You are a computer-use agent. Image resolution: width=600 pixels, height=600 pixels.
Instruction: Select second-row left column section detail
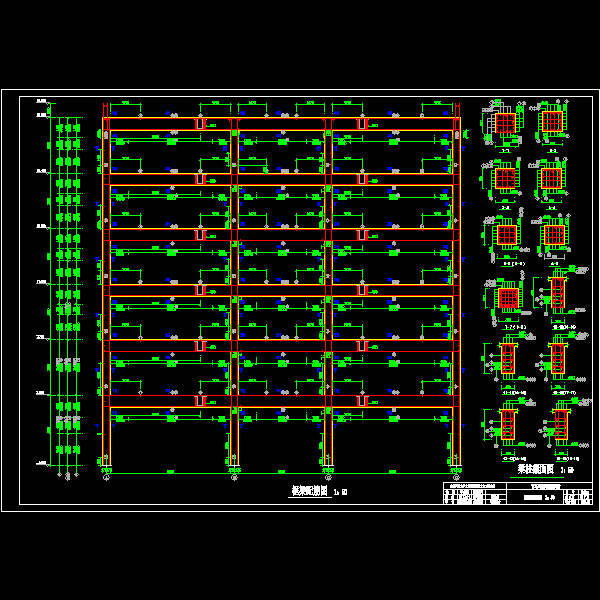coord(506,179)
